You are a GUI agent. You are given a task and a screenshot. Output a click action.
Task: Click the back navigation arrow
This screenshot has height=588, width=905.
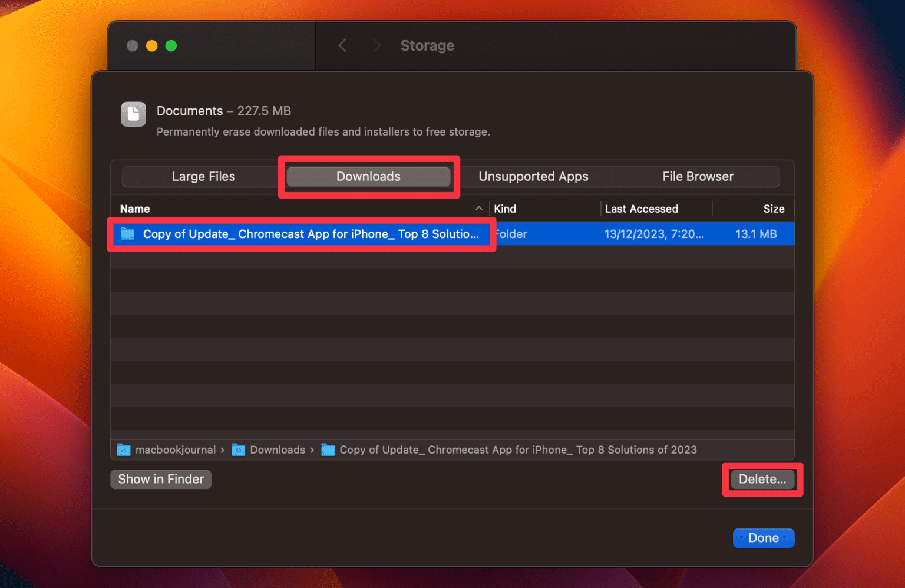point(342,45)
